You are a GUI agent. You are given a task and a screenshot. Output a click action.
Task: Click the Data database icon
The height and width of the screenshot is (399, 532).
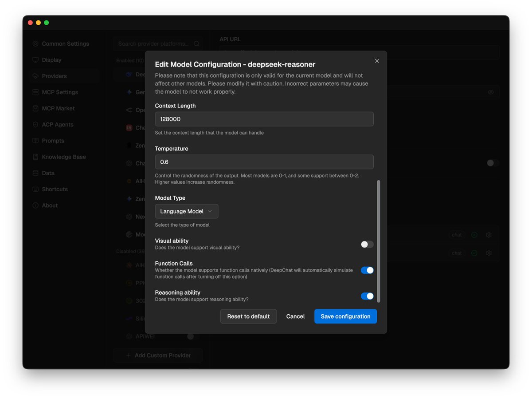pyautogui.click(x=35, y=173)
